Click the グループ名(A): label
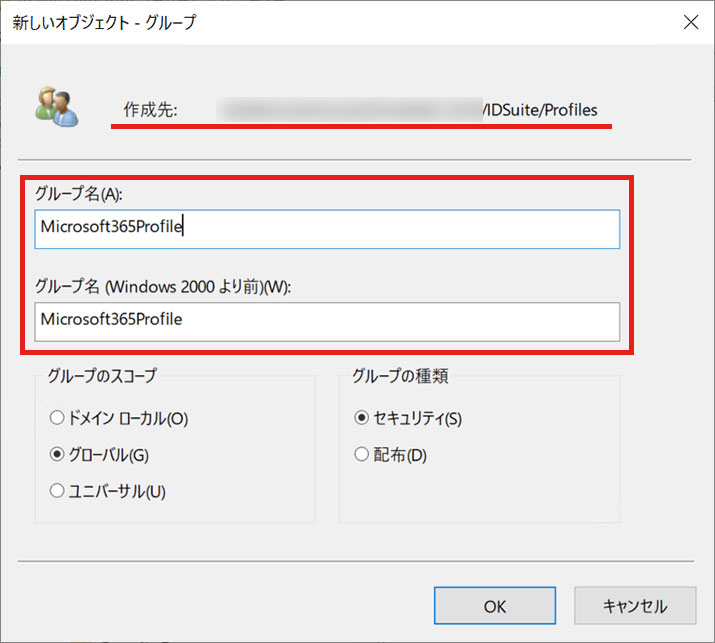Viewport: 715px width, 643px height. coord(79,194)
